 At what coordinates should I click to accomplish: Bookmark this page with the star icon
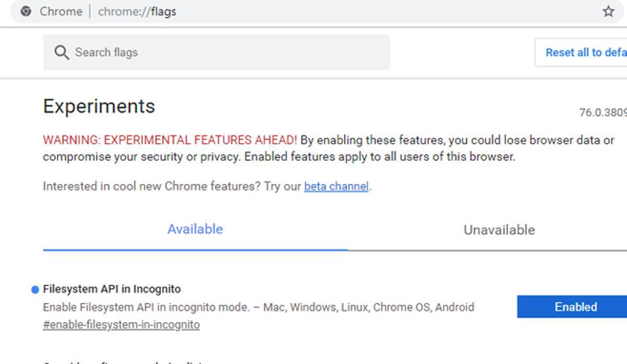point(608,11)
